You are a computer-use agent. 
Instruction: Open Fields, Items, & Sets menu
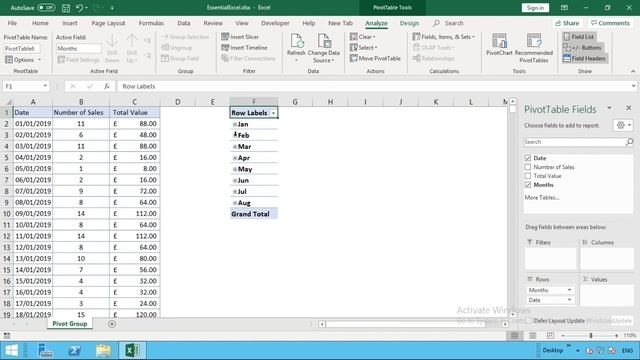pyautogui.click(x=444, y=37)
